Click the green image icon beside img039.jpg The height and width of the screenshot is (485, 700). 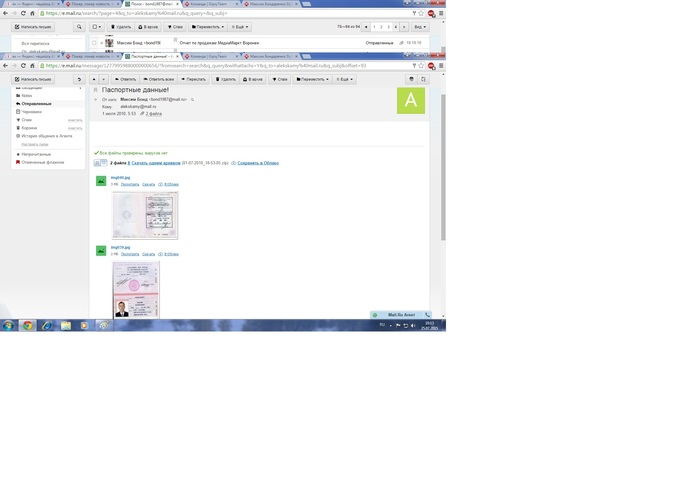[101, 251]
